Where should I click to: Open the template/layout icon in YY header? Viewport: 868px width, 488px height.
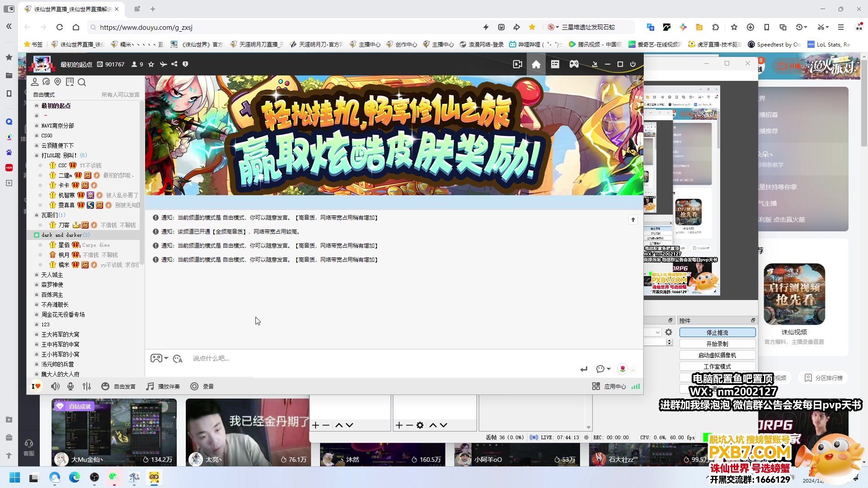tap(555, 64)
